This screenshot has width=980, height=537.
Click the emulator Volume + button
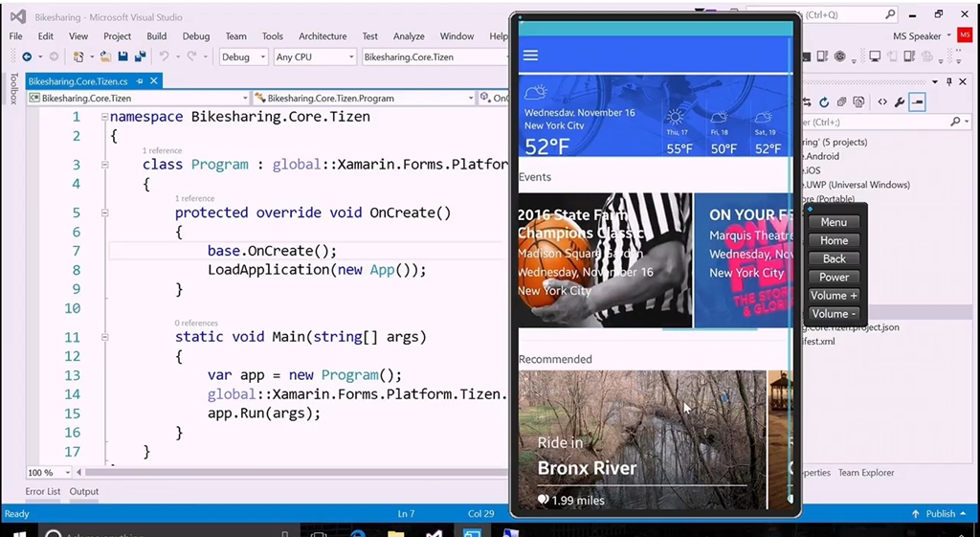834,296
